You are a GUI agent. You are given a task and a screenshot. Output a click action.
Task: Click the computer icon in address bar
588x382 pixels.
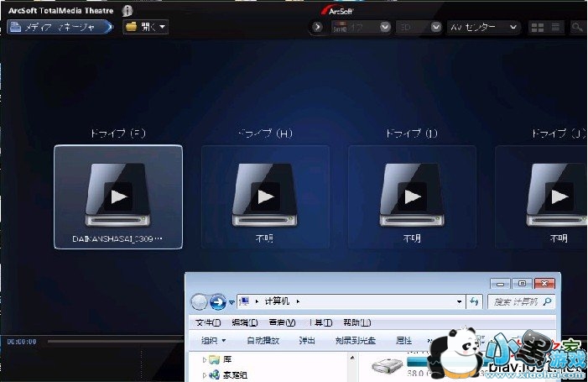[244, 301]
